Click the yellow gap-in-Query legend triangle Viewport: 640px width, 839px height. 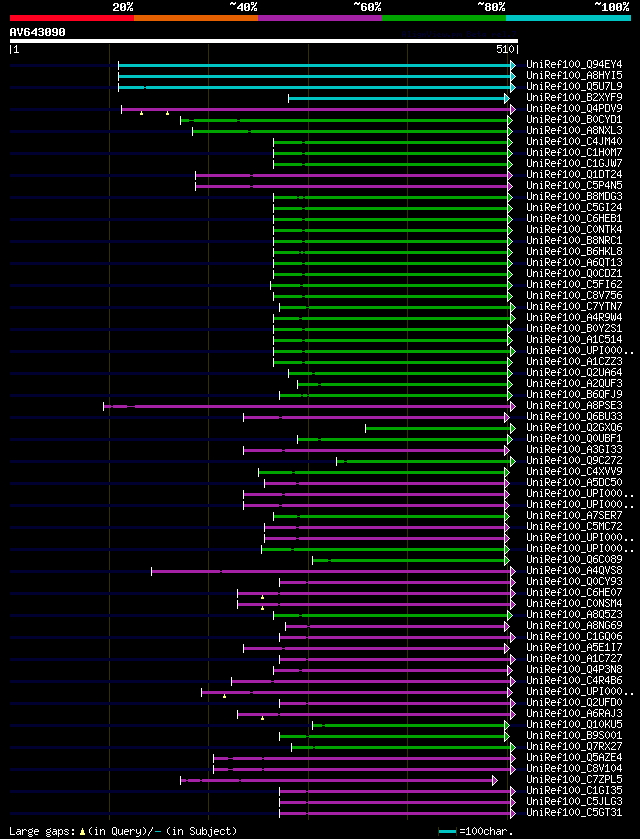tap(82, 832)
